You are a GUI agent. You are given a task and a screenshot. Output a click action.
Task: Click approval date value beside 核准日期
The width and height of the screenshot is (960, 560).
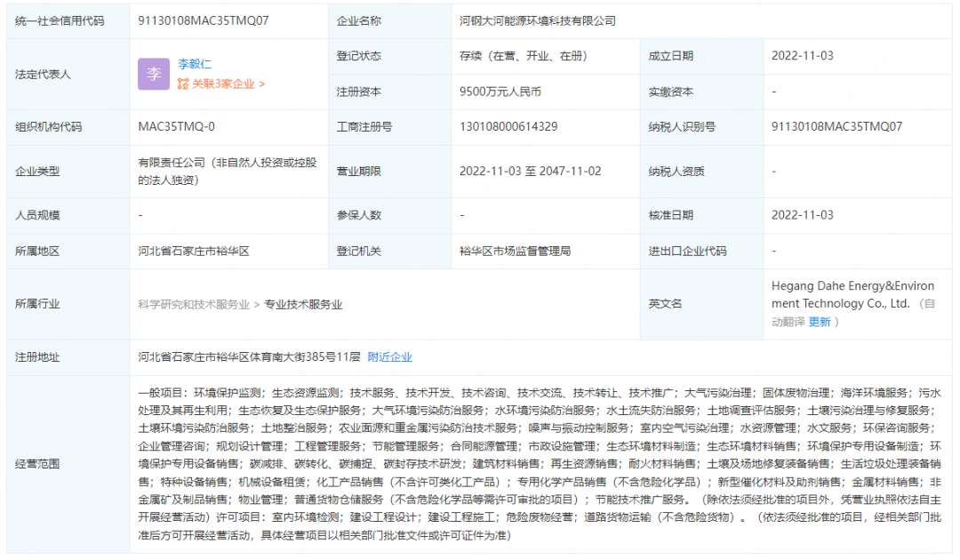(802, 215)
